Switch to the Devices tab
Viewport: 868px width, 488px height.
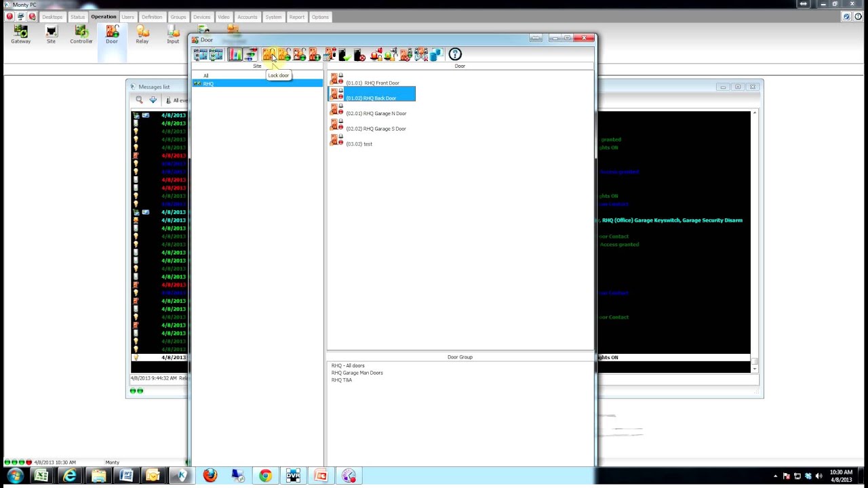201,17
